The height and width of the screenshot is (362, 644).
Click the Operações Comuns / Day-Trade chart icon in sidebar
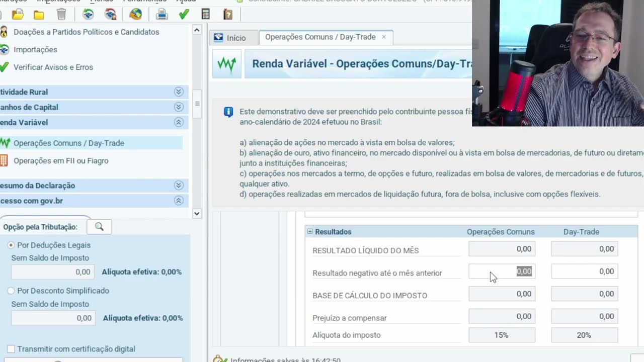[5, 143]
